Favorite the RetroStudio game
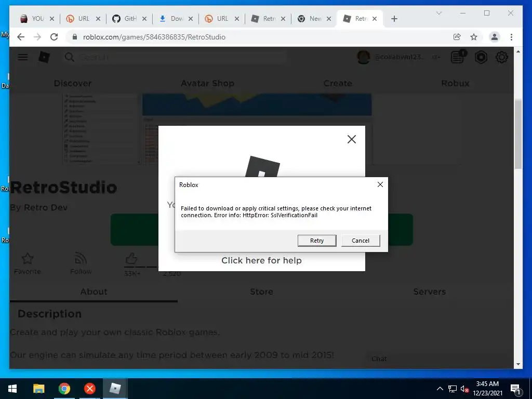The width and height of the screenshot is (532, 399). point(27,263)
